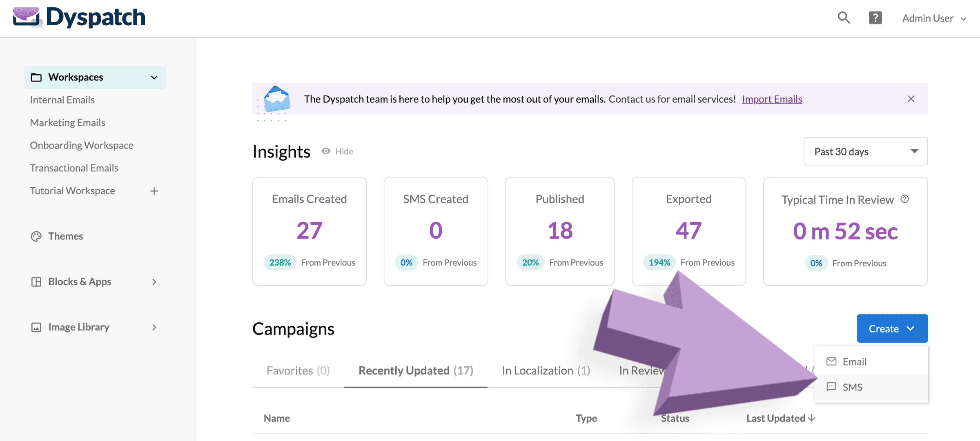Click the Dyspatch logo
The image size is (980, 441).
[x=79, y=16]
